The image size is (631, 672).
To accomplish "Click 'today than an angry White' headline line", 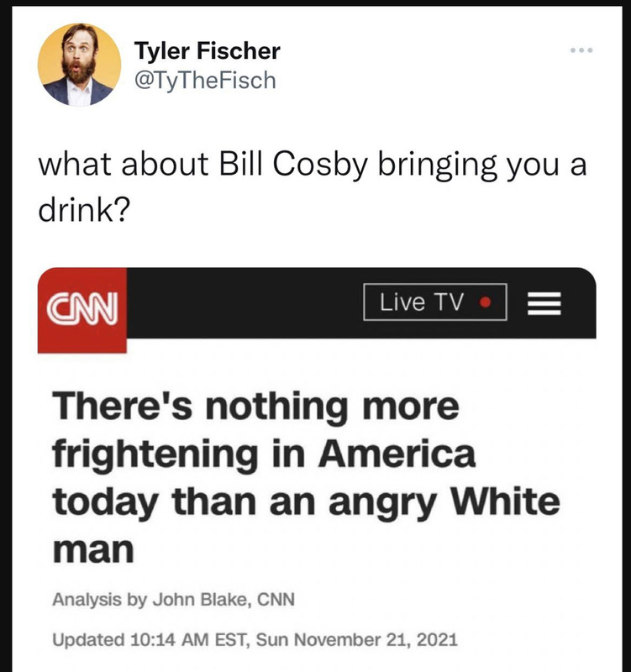I will 306,501.
